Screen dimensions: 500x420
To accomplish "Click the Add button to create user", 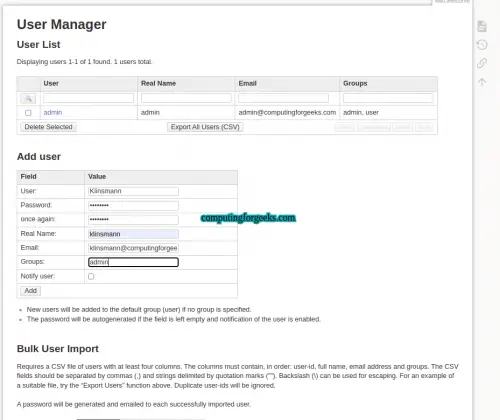I will coord(30,291).
